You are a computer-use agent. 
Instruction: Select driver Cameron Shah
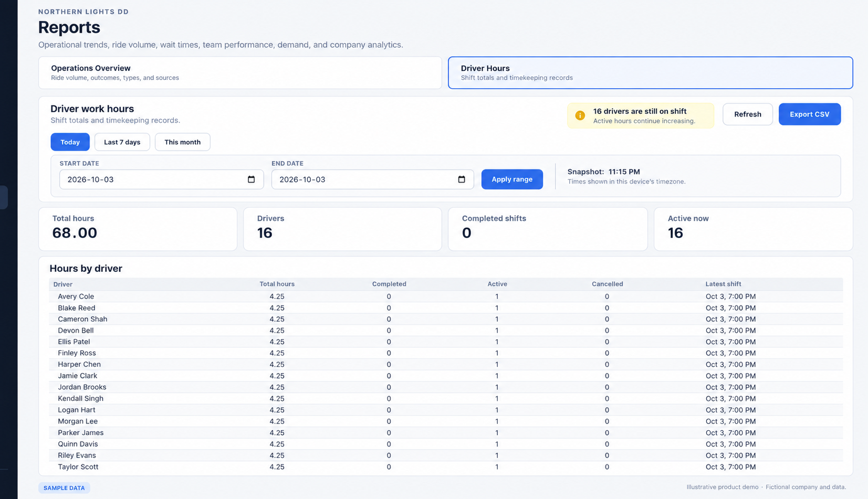tap(446, 319)
